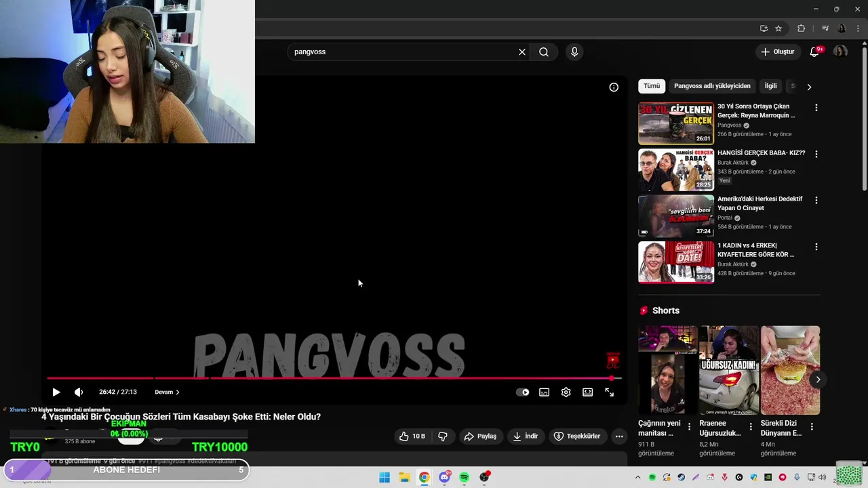
Task: Expand the Devam chapter label
Action: coord(167,392)
